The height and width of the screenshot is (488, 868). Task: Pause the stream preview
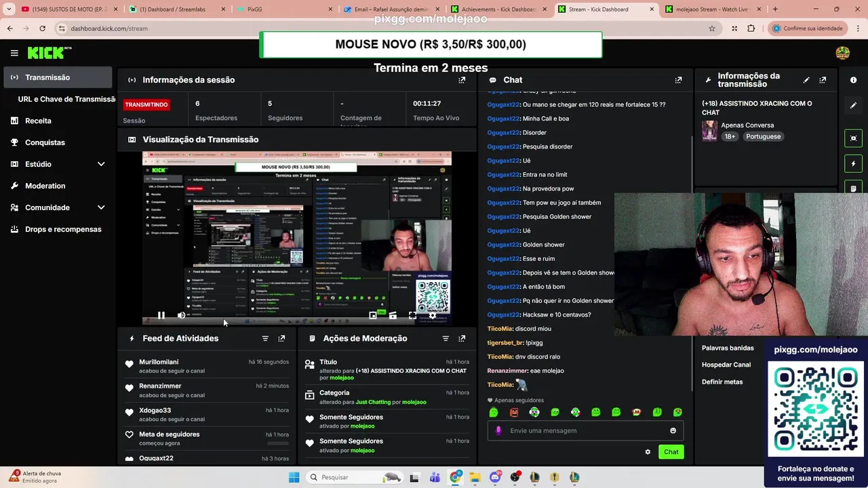161,315
